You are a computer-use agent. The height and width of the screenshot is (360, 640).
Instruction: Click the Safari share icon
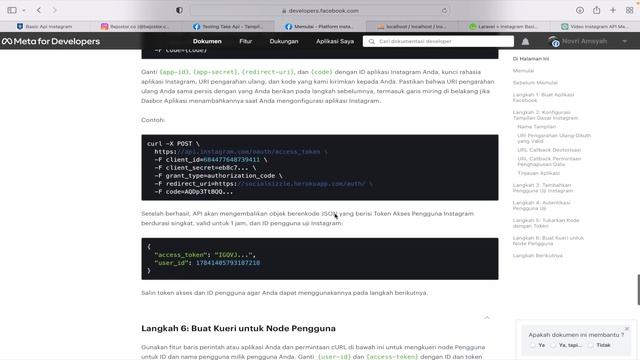point(596,10)
